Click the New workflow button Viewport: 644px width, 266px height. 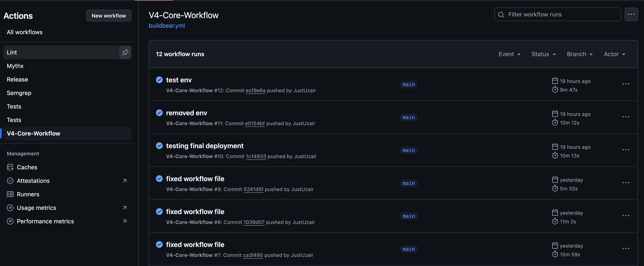click(x=109, y=15)
